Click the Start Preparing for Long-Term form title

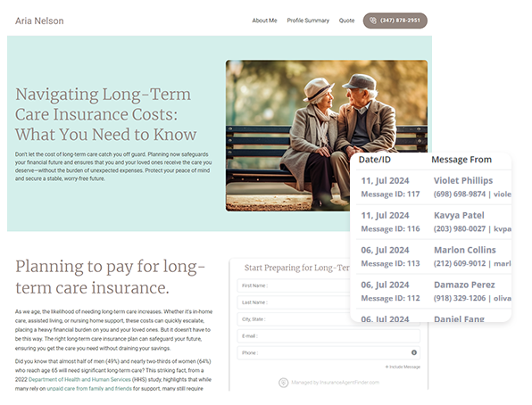(297, 268)
